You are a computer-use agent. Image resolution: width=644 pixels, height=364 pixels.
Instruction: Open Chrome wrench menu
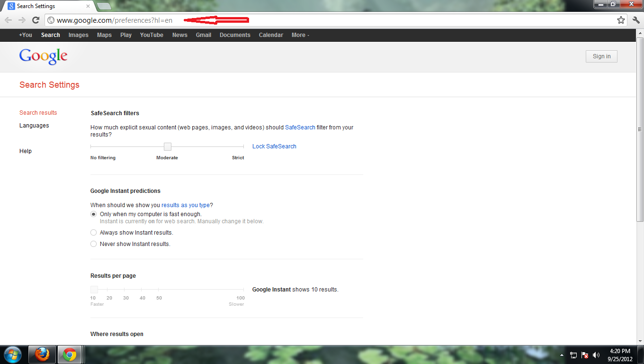[x=636, y=20]
